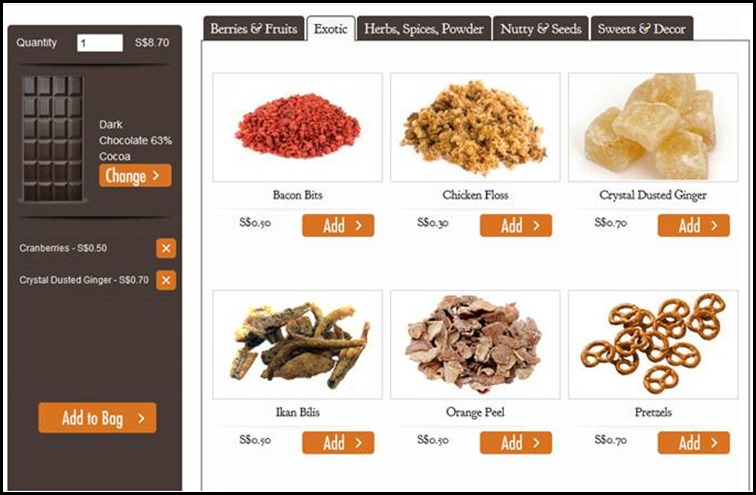Select the Exotic tab
This screenshot has width=756, height=495.
click(331, 29)
